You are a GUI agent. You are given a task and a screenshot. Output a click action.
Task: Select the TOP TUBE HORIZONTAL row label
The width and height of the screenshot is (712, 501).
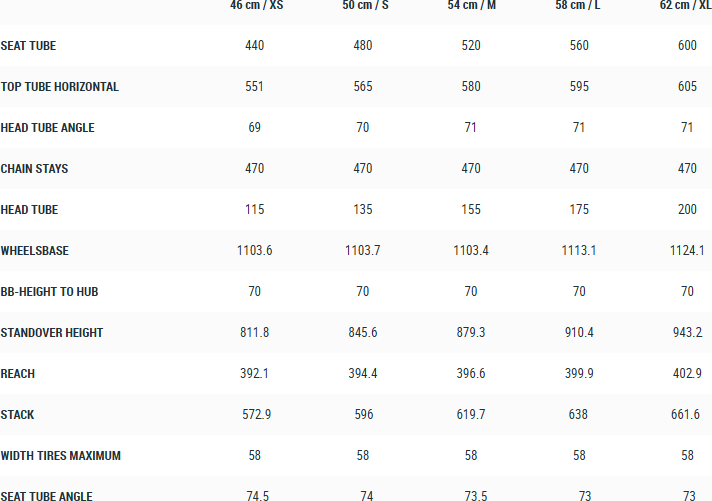tap(60, 87)
